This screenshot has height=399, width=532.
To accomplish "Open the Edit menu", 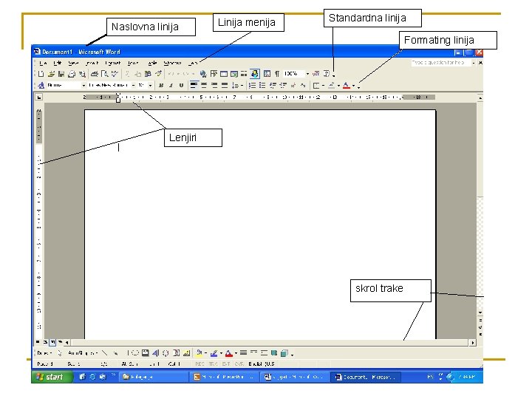I will click(x=58, y=63).
